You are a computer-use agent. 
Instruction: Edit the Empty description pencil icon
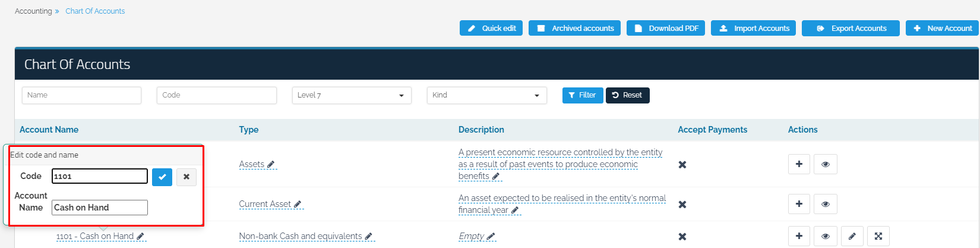[491, 236]
